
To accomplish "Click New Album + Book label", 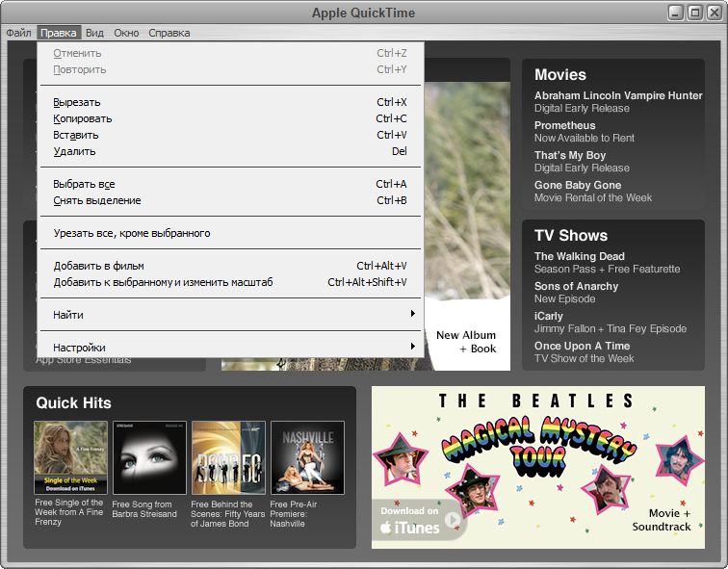I will (x=466, y=342).
